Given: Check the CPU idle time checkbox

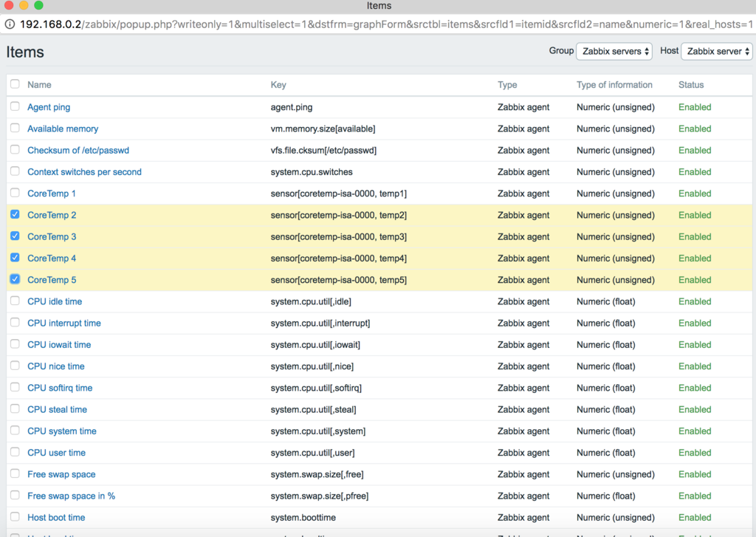Looking at the screenshot, I should click(15, 301).
